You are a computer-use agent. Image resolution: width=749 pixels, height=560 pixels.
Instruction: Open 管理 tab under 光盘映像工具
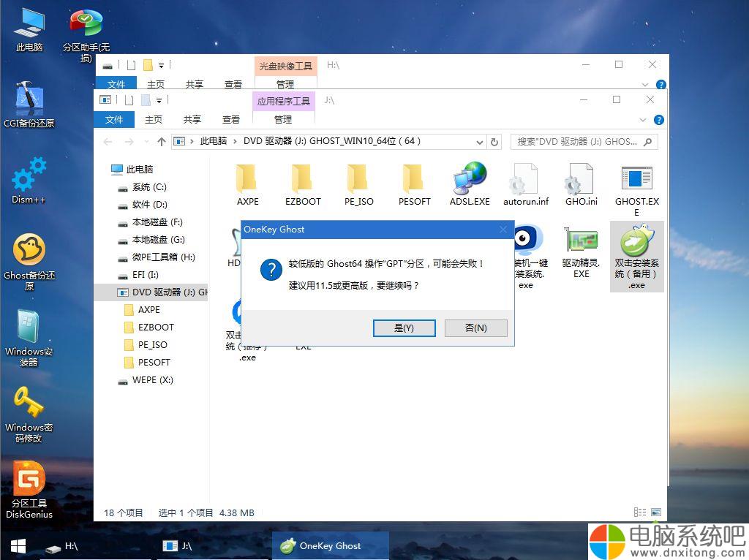click(x=285, y=84)
